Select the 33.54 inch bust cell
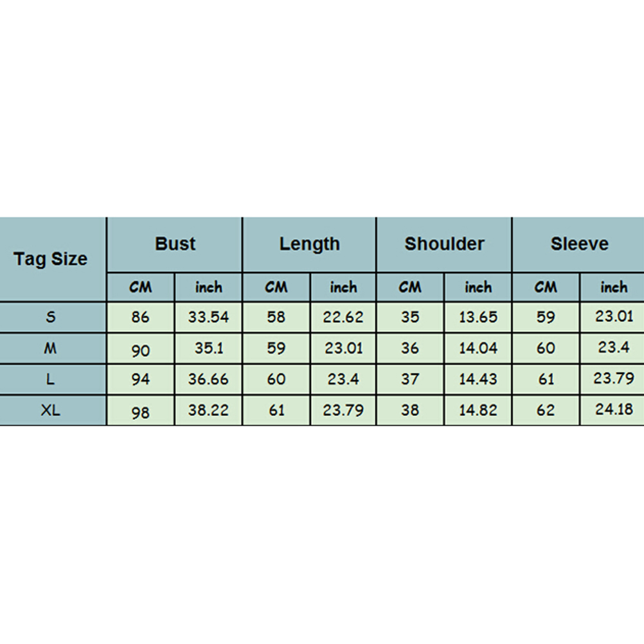 click(x=208, y=318)
